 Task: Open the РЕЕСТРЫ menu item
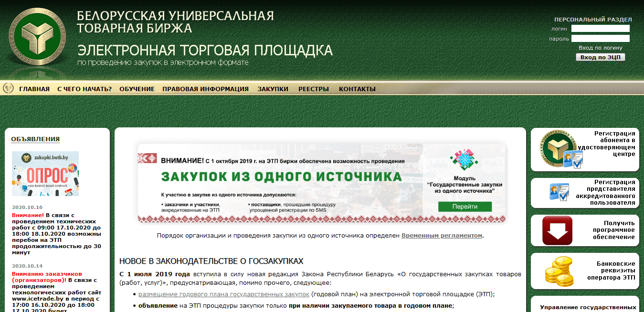pyautogui.click(x=314, y=89)
